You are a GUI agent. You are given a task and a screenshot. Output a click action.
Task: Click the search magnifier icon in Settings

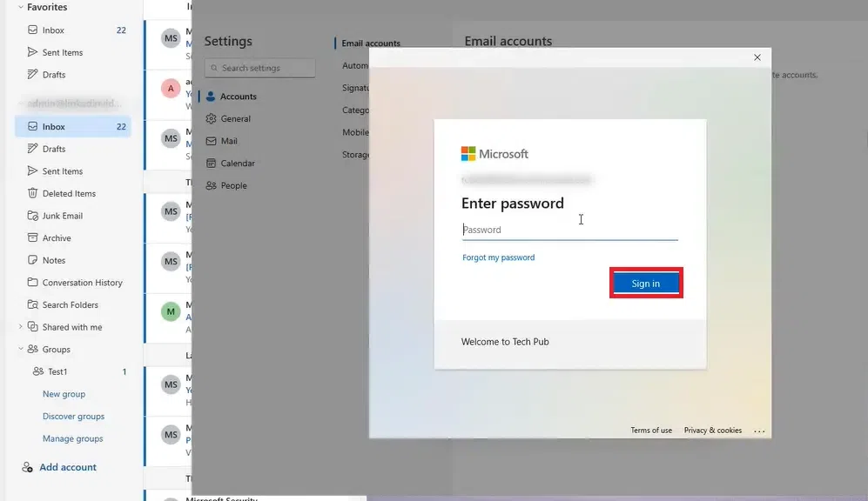214,68
